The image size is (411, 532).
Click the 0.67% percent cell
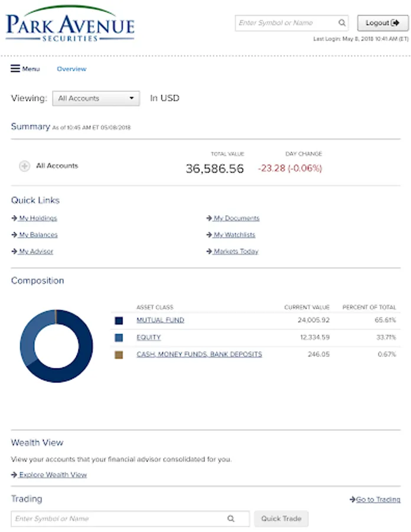[387, 354]
